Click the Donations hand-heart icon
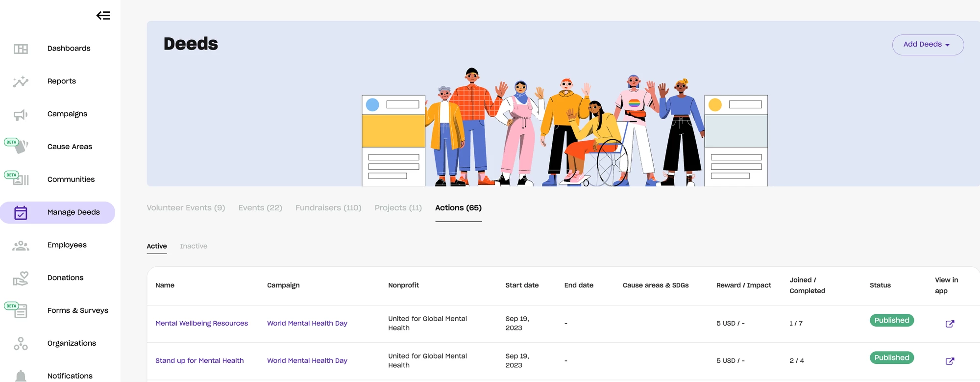The height and width of the screenshot is (382, 980). [x=21, y=279]
